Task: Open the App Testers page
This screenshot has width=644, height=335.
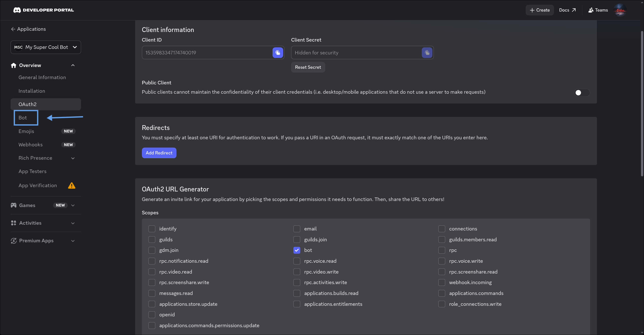Action: [x=32, y=171]
